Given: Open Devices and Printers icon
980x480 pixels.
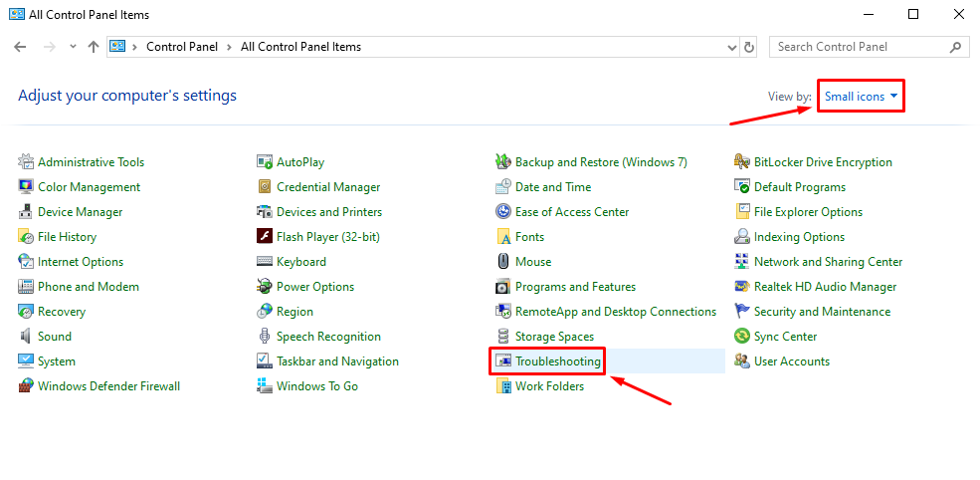Looking at the screenshot, I should click(265, 212).
